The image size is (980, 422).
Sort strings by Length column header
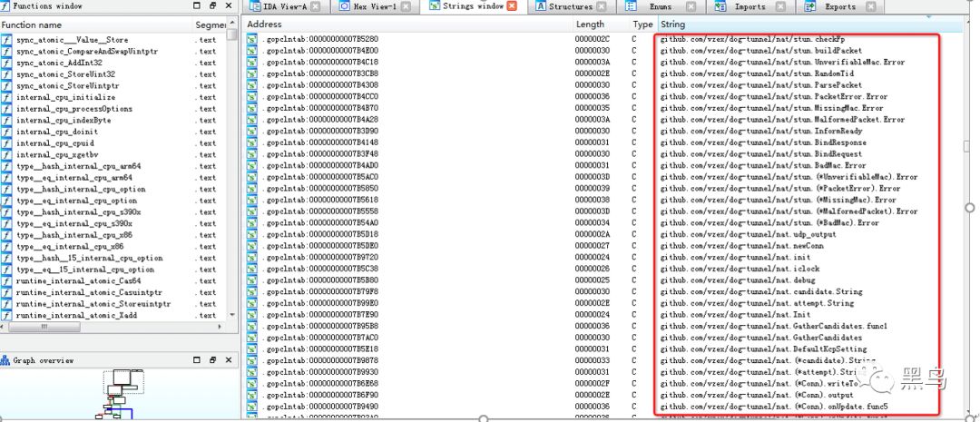600,25
